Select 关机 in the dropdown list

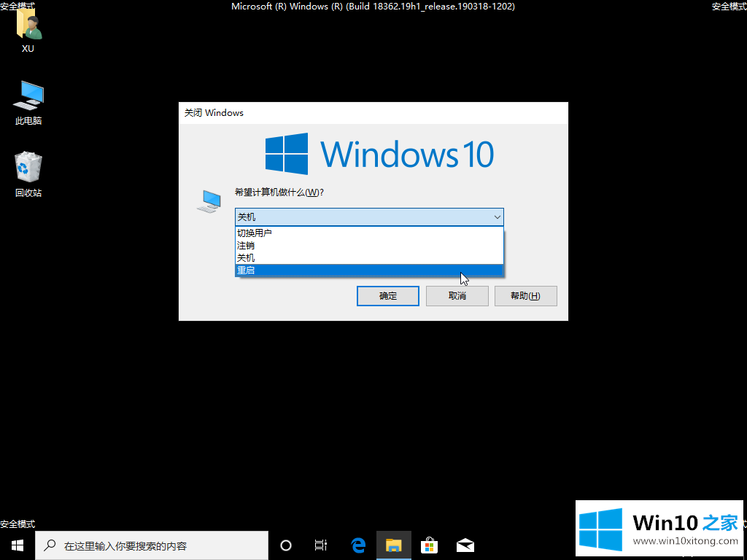point(369,258)
